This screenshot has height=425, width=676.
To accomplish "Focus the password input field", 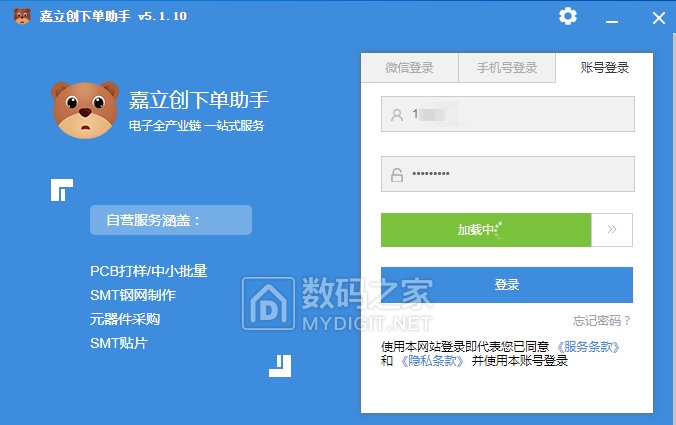I will [x=520, y=174].
